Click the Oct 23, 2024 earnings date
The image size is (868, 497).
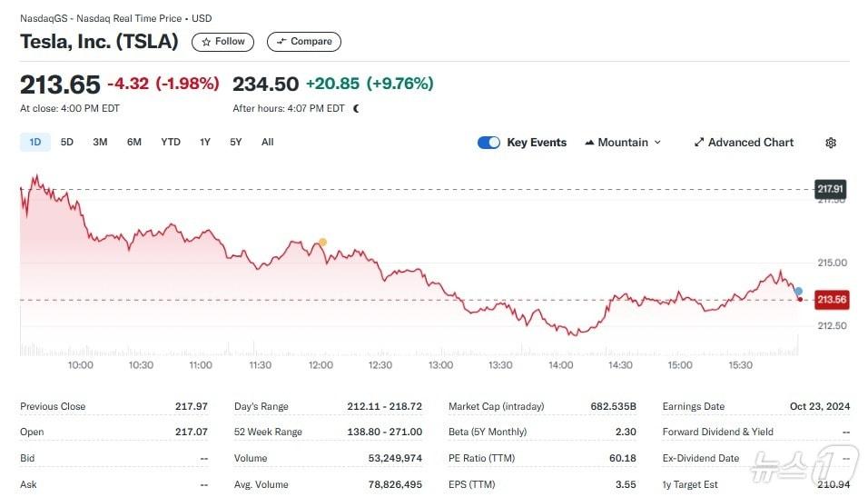(819, 406)
